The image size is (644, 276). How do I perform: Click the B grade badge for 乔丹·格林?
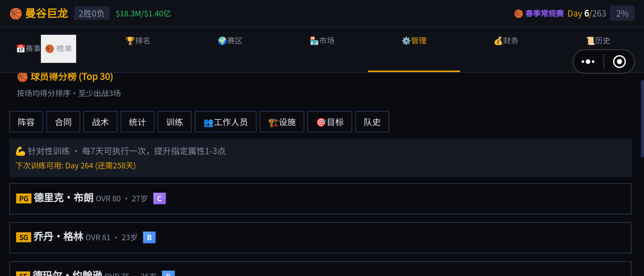[149, 237]
